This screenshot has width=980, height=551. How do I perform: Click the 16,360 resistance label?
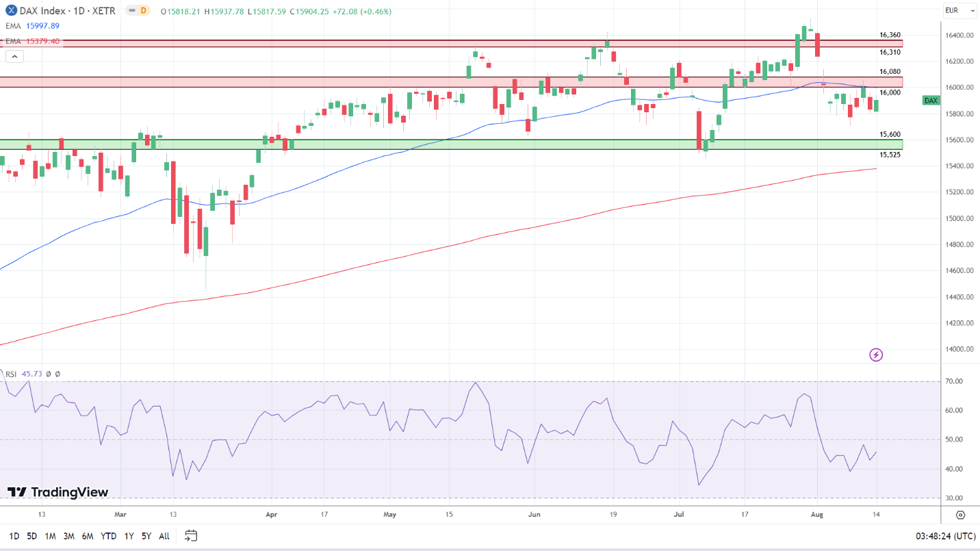point(890,35)
